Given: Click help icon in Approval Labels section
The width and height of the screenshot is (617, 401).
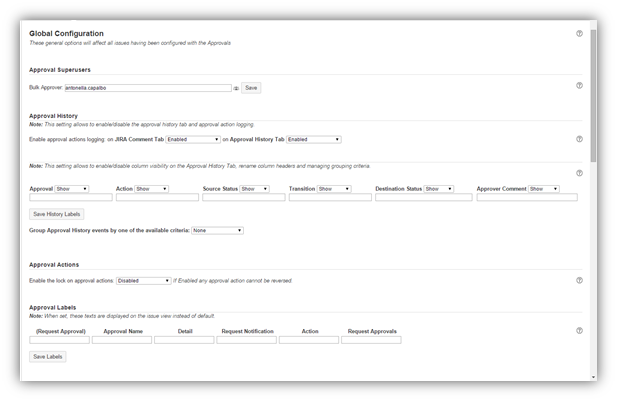Looking at the screenshot, I should coord(580,330).
